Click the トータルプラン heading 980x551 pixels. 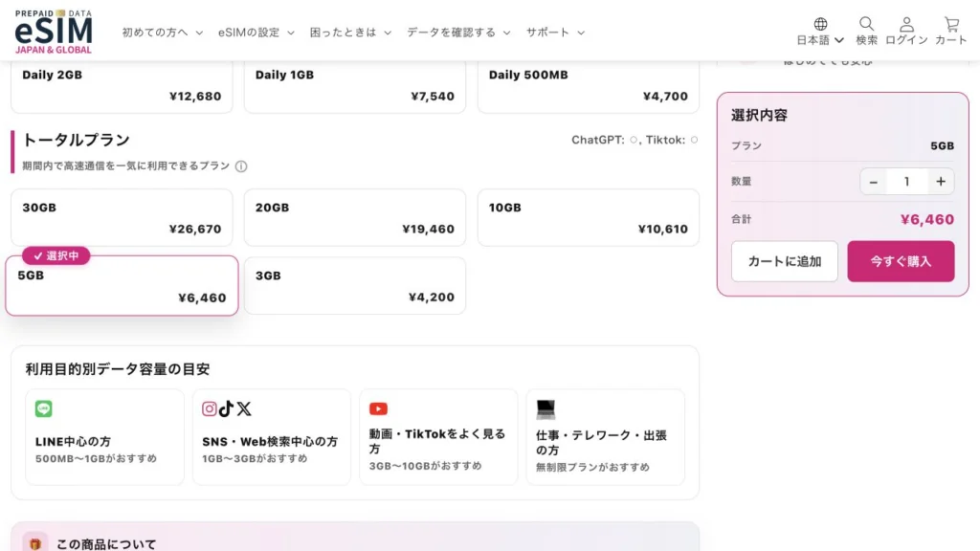pyautogui.click(x=77, y=140)
